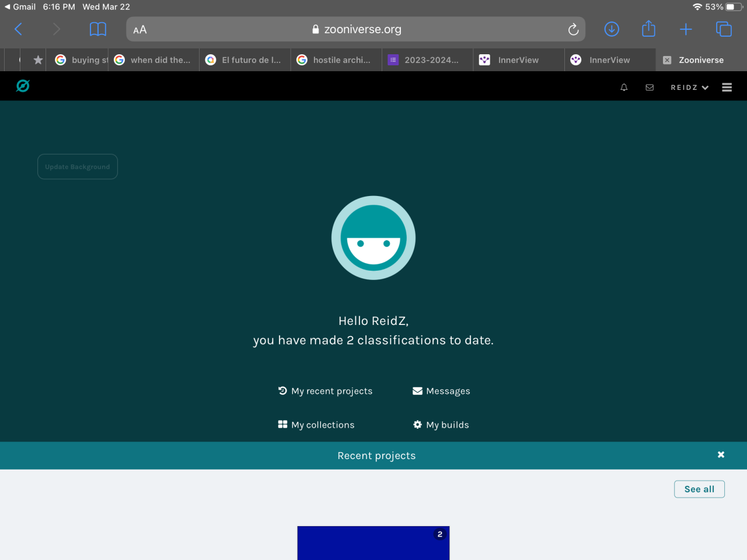This screenshot has height=560, width=747.
Task: Open the hamburger menu icon
Action: click(x=727, y=87)
